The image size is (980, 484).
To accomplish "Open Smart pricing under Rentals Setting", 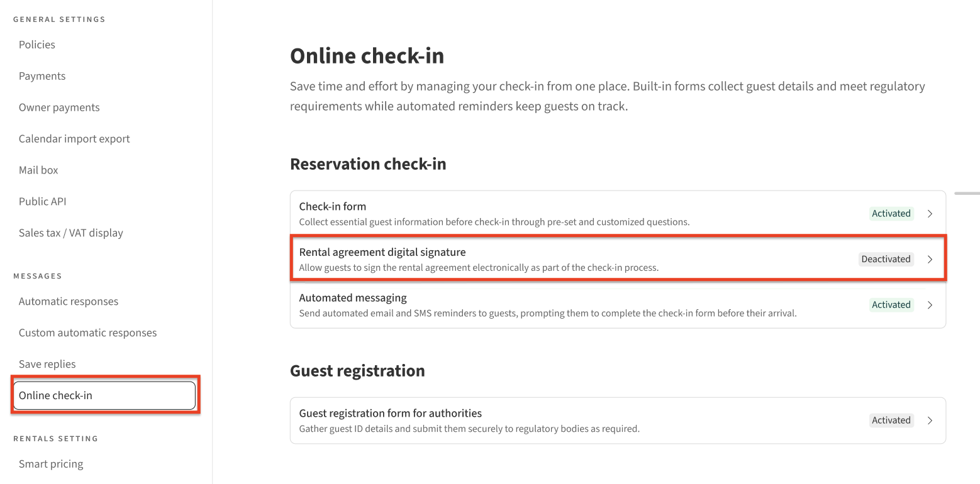I will tap(51, 465).
